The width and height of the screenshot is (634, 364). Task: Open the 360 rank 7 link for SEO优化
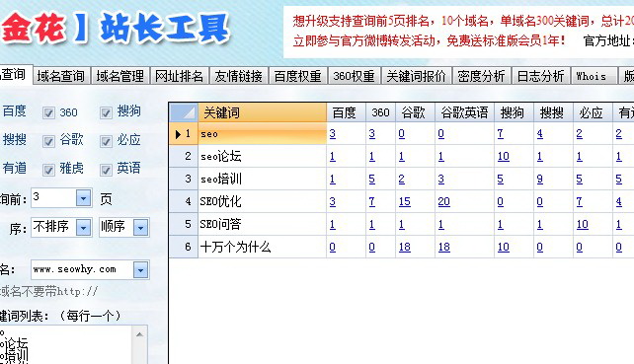372,201
